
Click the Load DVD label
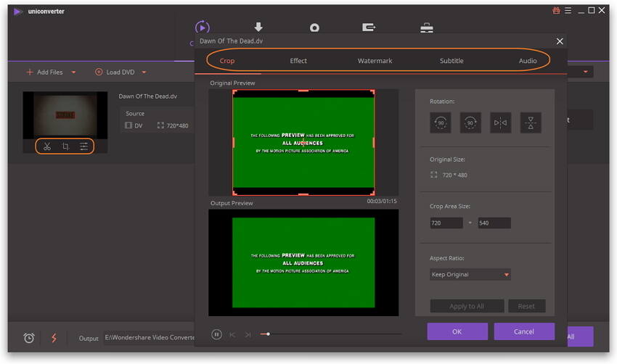coord(120,73)
